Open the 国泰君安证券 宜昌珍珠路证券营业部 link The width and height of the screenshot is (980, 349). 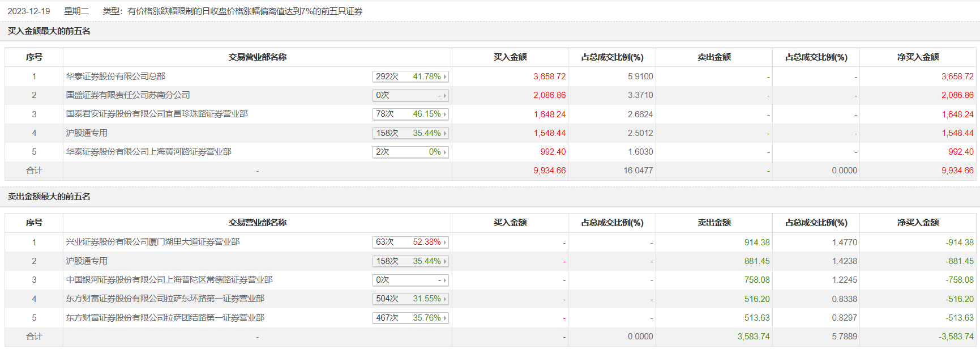click(157, 114)
